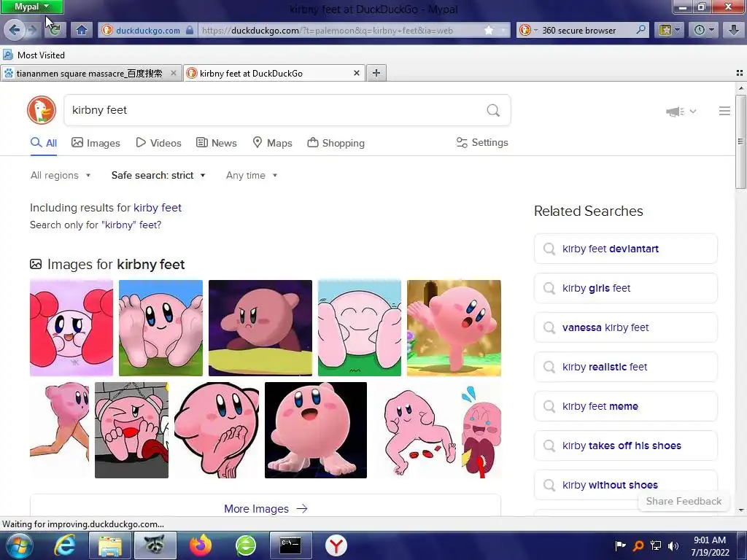
Task: Click the magnifier in the browser search box
Action: 641,30
